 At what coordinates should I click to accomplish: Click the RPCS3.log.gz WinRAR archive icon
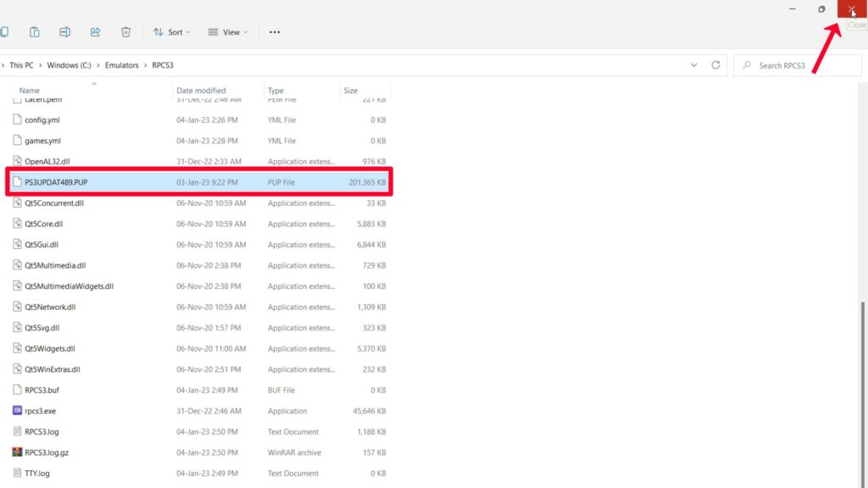click(17, 452)
